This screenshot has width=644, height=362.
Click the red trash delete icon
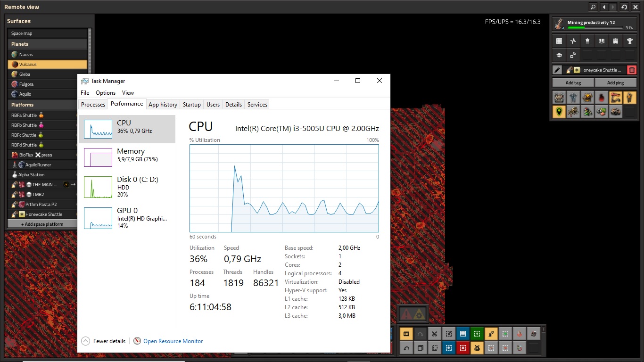(632, 70)
